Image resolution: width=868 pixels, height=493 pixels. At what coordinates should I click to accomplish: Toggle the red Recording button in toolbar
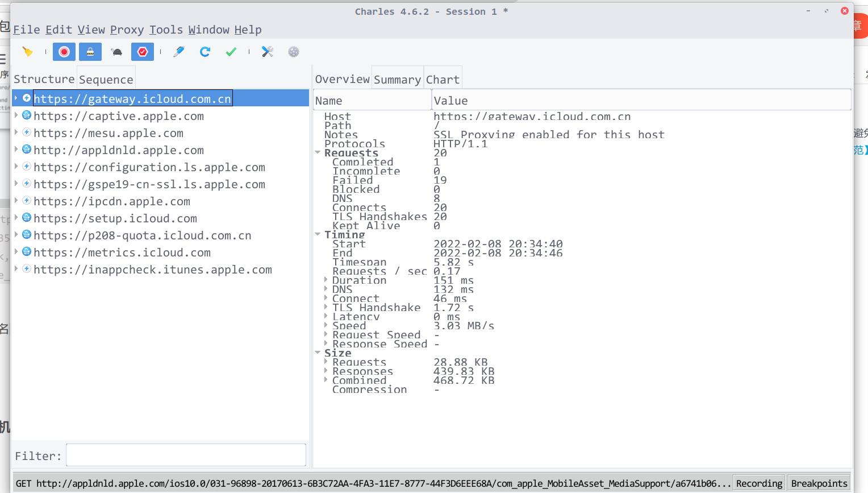tap(64, 52)
